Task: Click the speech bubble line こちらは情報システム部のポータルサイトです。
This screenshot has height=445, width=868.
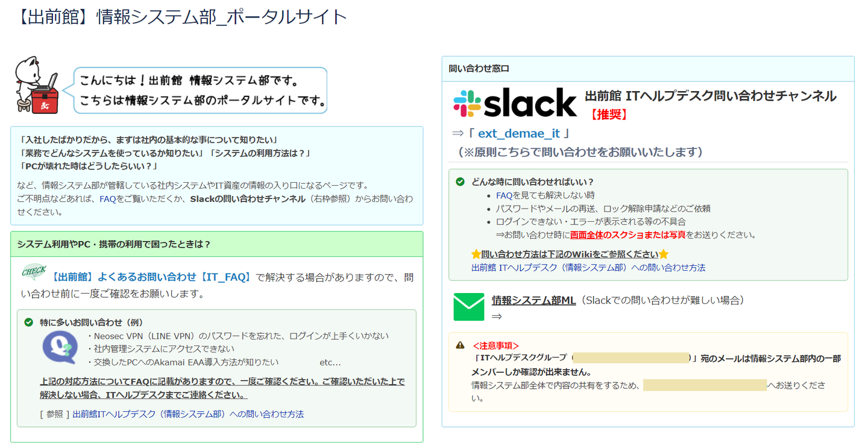Action: point(203,100)
